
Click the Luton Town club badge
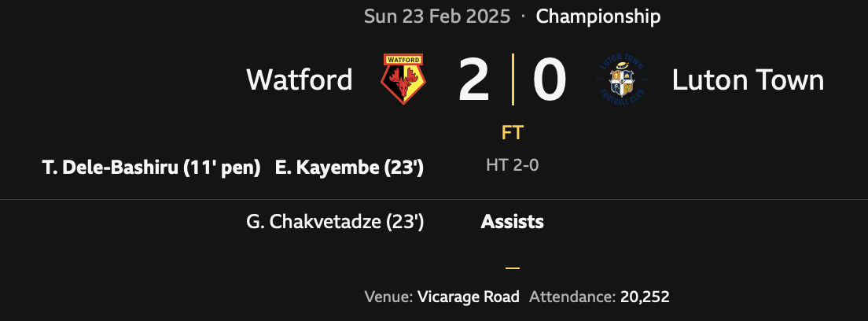tap(622, 79)
